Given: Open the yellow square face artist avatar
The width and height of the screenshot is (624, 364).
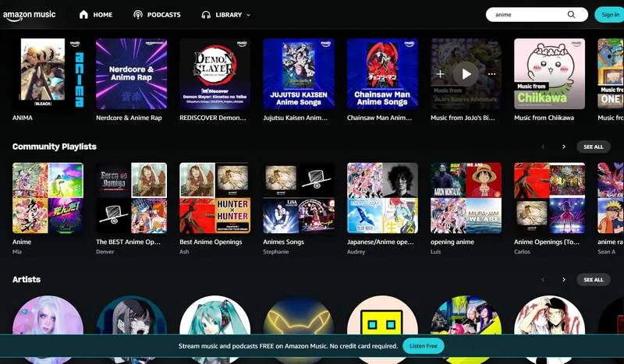Looking at the screenshot, I should pos(382,315).
